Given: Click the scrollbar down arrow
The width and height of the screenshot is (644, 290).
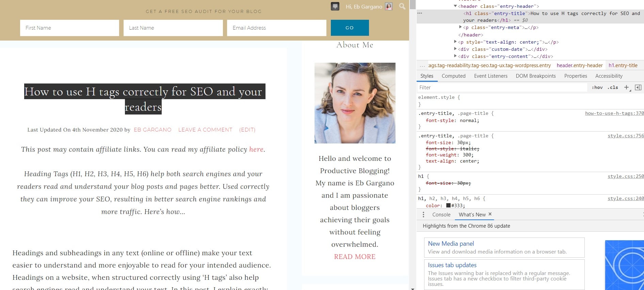Looking at the screenshot, I should (x=412, y=288).
